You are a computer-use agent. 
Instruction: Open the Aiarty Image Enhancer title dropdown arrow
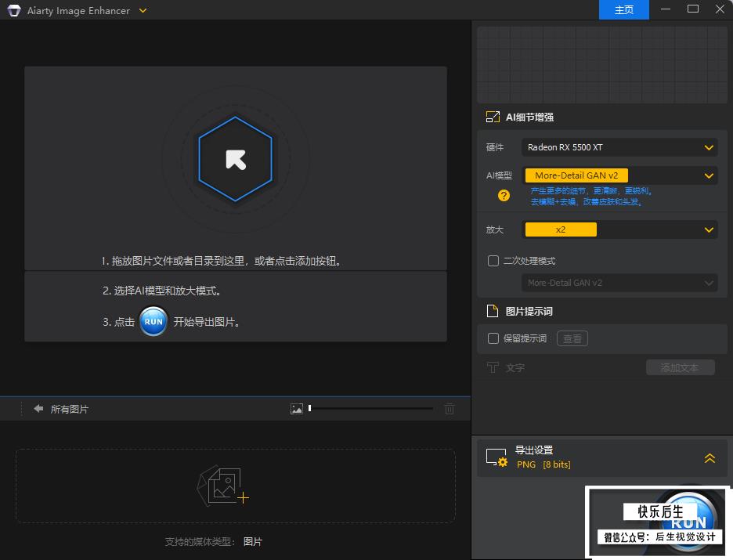[143, 10]
